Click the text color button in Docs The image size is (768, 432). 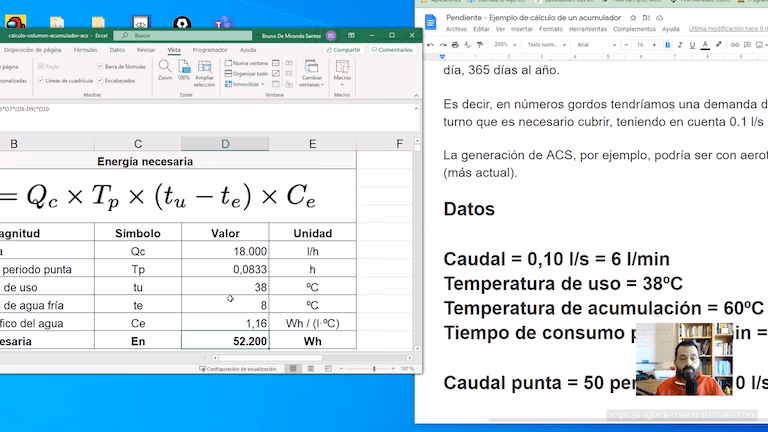(705, 45)
